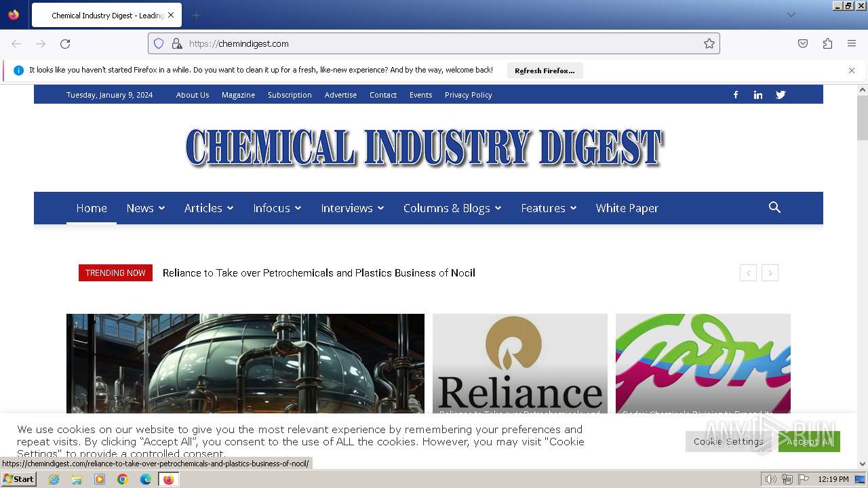Open the Windows Start menu

click(19, 479)
